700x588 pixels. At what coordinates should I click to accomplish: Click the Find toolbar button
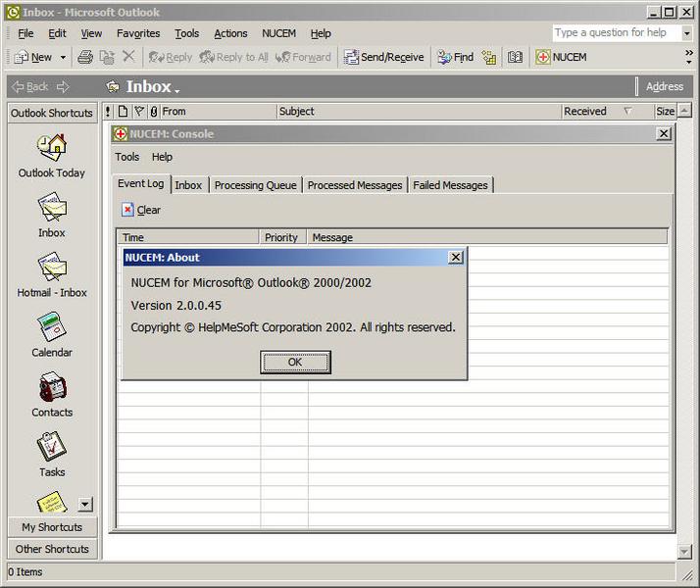[455, 57]
